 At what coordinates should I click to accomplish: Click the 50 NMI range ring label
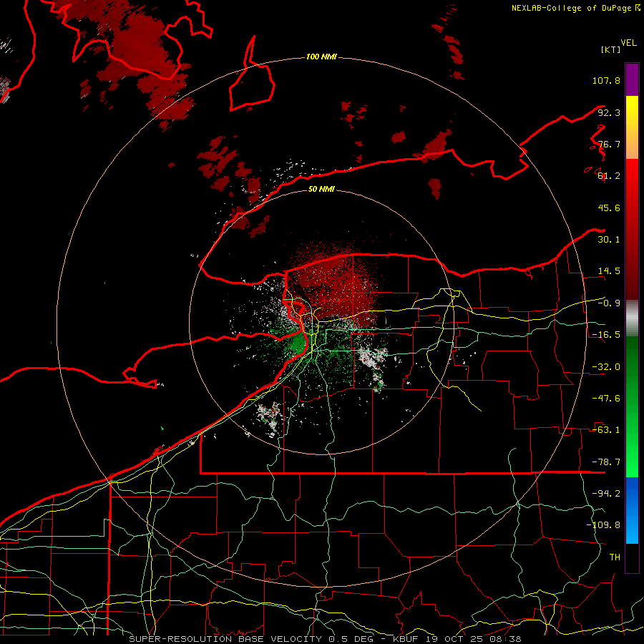tap(321, 189)
